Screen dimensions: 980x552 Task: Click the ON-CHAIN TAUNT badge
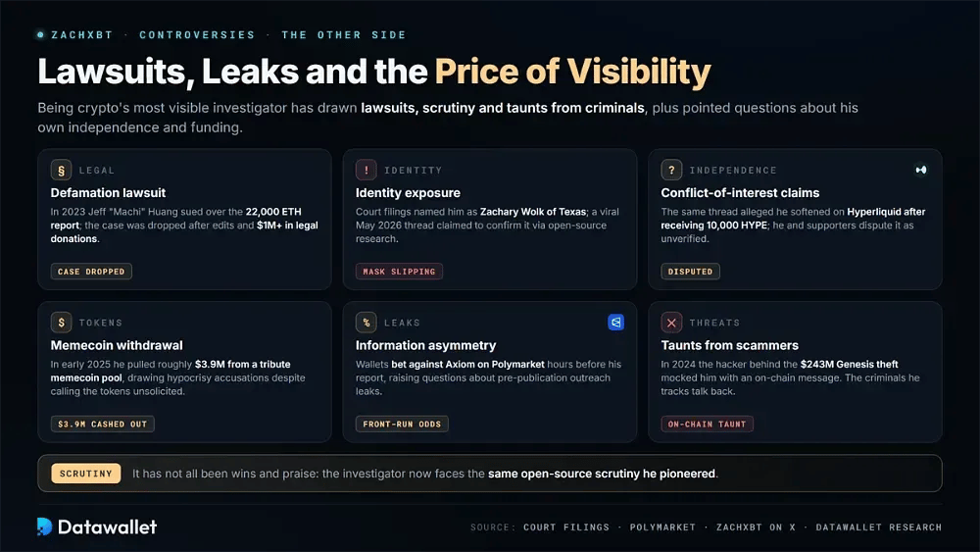click(707, 424)
